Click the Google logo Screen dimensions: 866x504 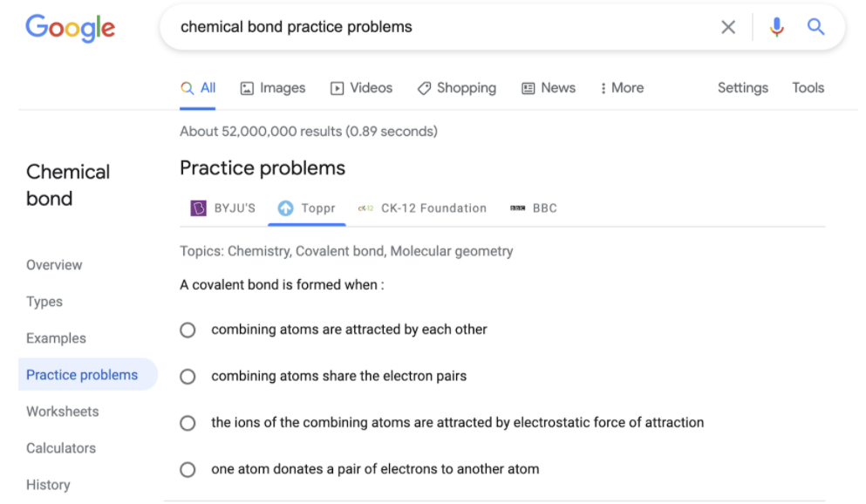(71, 27)
